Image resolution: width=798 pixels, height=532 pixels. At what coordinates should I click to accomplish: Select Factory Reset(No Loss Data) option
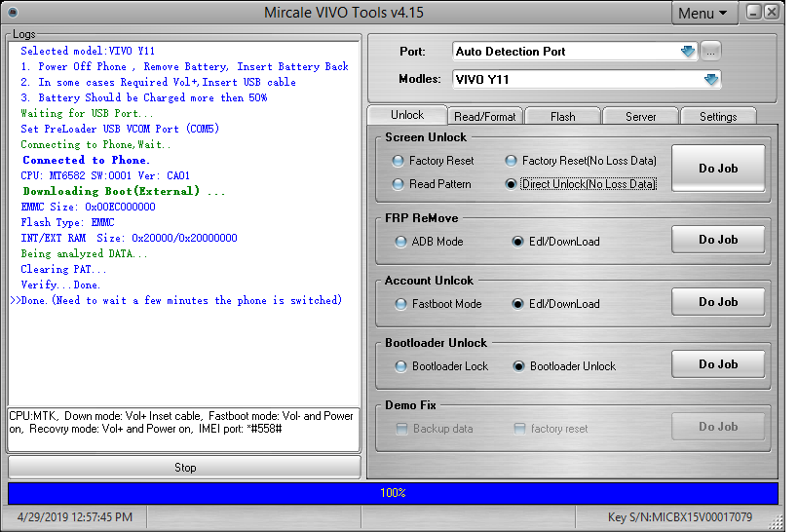click(x=581, y=161)
